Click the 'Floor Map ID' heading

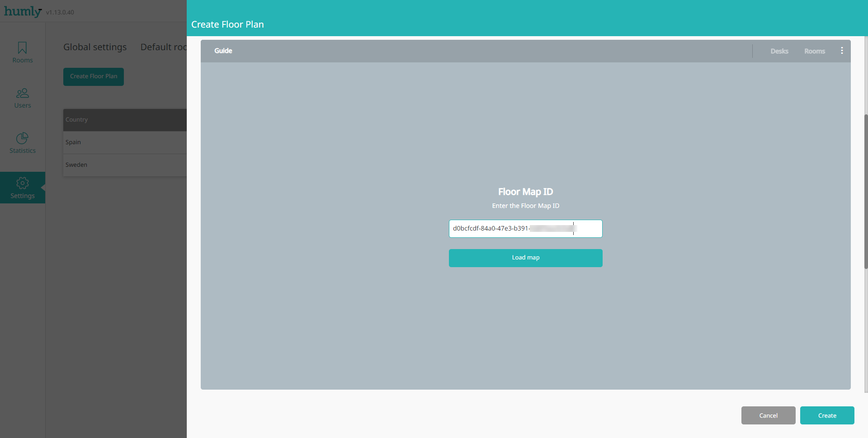click(x=525, y=192)
